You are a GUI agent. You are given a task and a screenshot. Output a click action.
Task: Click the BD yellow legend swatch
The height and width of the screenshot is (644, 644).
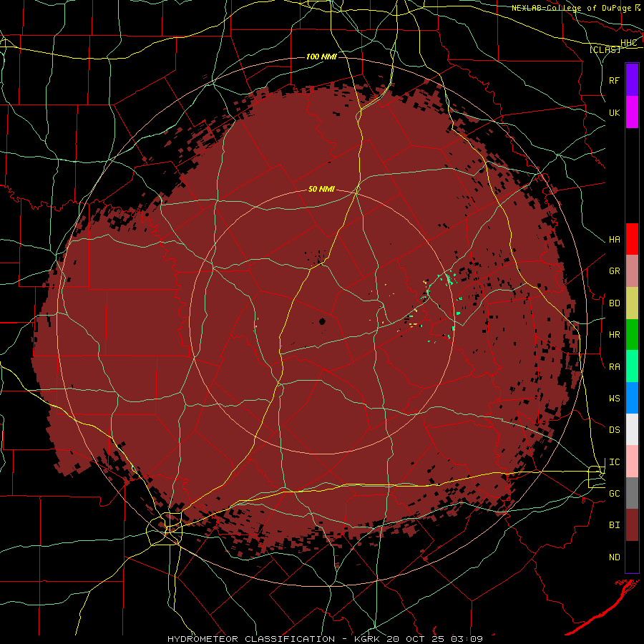pos(632,303)
